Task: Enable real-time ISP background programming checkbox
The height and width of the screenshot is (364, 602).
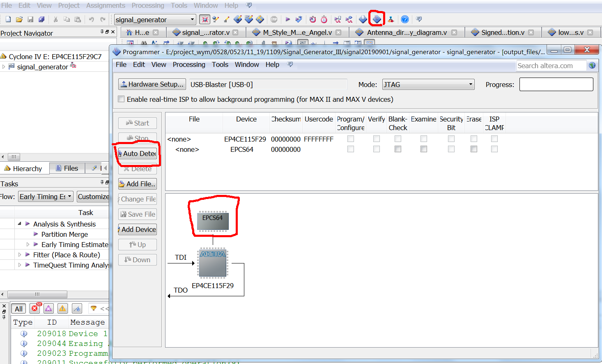Action: pyautogui.click(x=121, y=99)
